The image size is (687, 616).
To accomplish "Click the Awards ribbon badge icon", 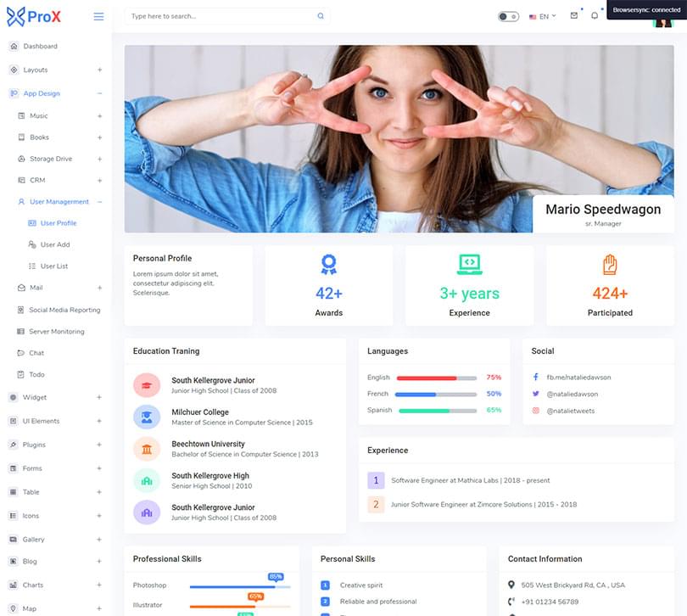I will click(329, 265).
